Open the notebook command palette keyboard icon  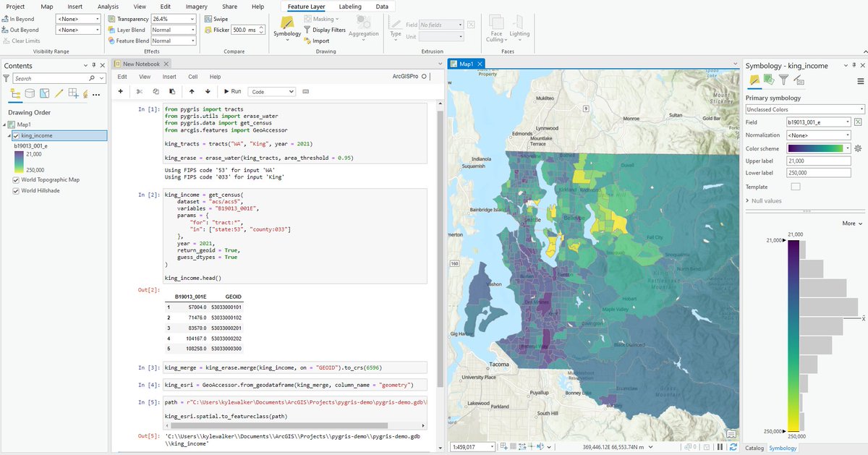pos(306,92)
